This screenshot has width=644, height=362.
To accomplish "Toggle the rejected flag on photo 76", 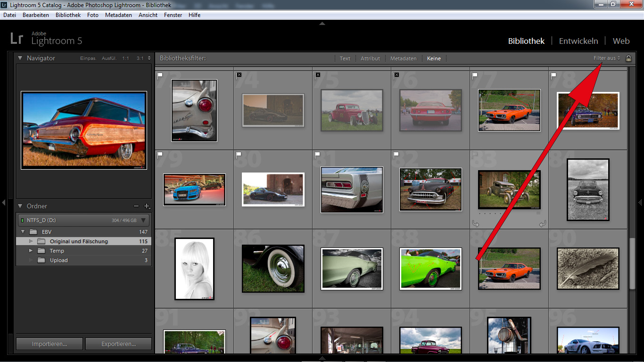I will [x=396, y=75].
